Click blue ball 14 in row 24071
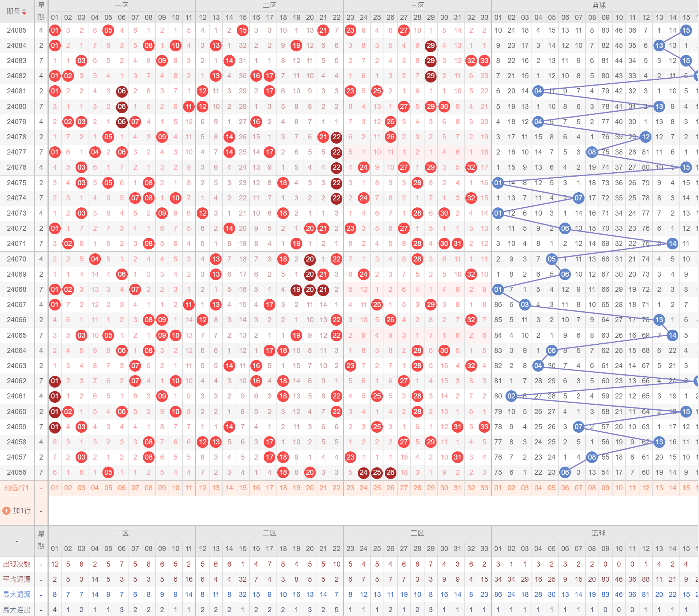Viewport: 699px width, 616px height. coord(673,244)
